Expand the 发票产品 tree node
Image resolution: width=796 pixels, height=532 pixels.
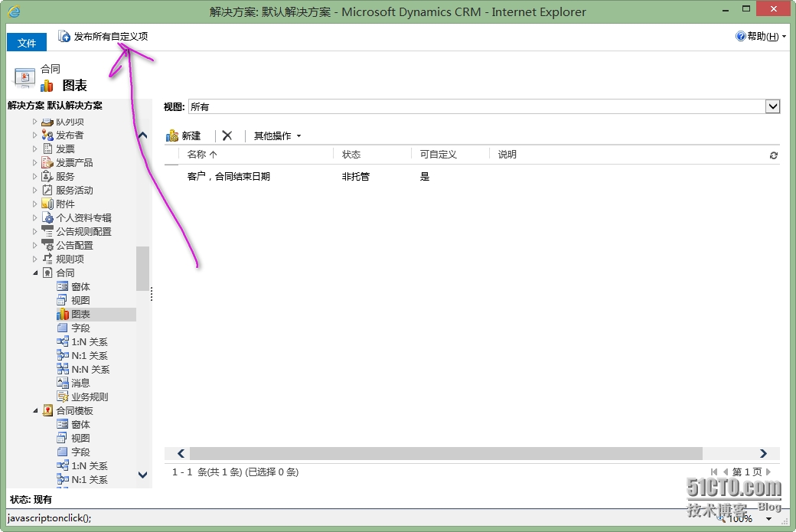coord(34,162)
